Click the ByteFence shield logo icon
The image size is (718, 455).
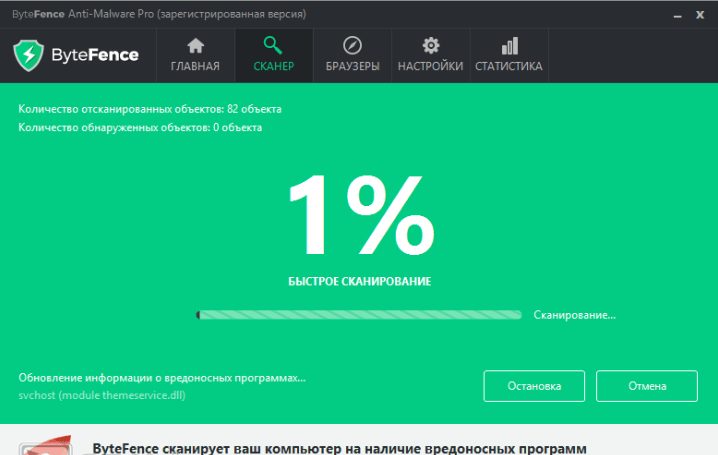31,55
